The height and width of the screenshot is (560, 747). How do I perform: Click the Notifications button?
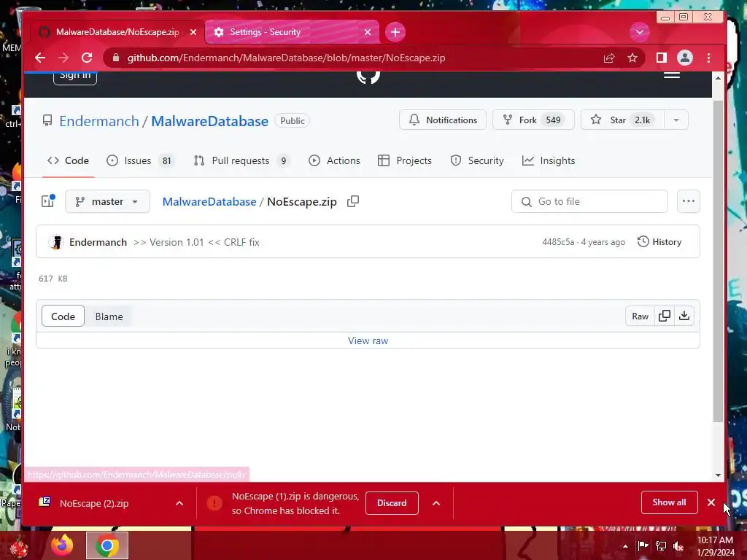pos(443,120)
